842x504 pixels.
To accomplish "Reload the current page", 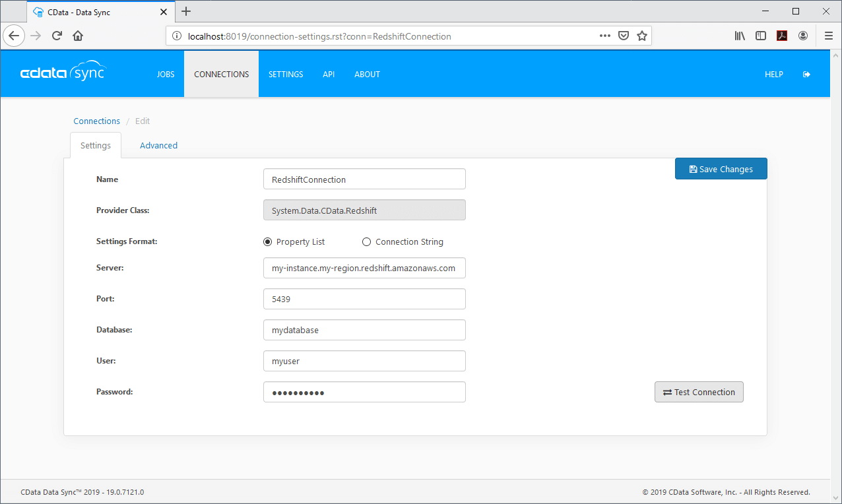I will [x=57, y=36].
